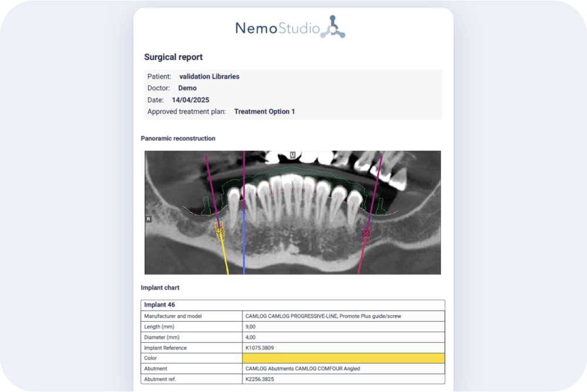Click abutment reference K2256.3825
This screenshot has width=587, height=392.
(259, 379)
